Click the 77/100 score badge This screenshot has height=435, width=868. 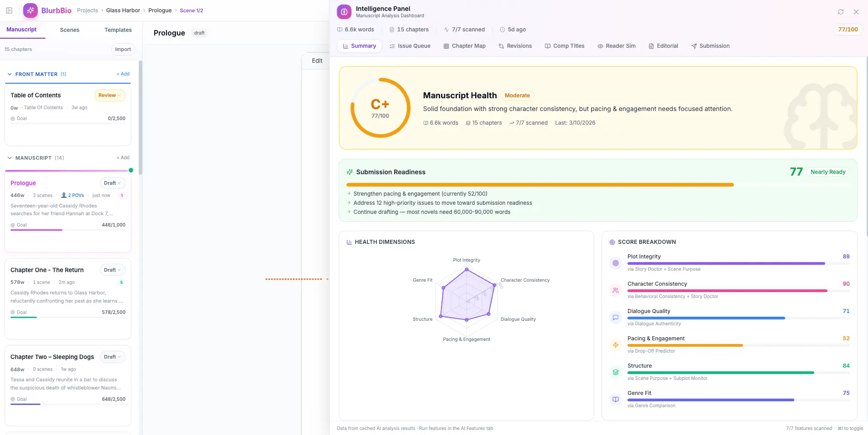coord(848,30)
